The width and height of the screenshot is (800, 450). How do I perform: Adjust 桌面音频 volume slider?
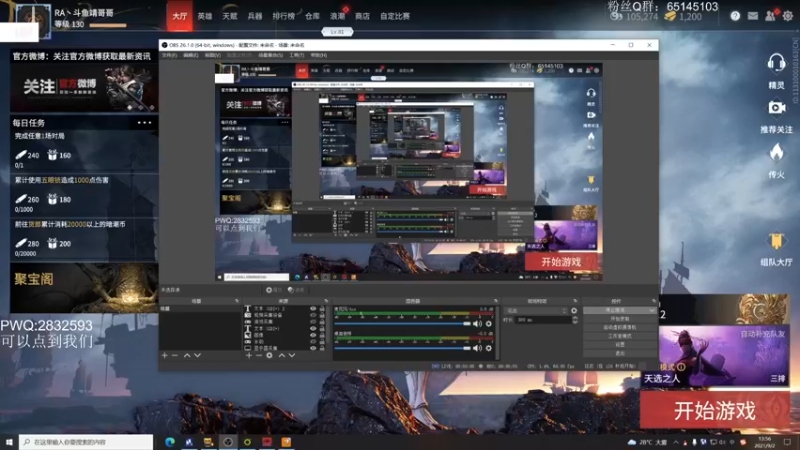pyautogui.click(x=403, y=348)
